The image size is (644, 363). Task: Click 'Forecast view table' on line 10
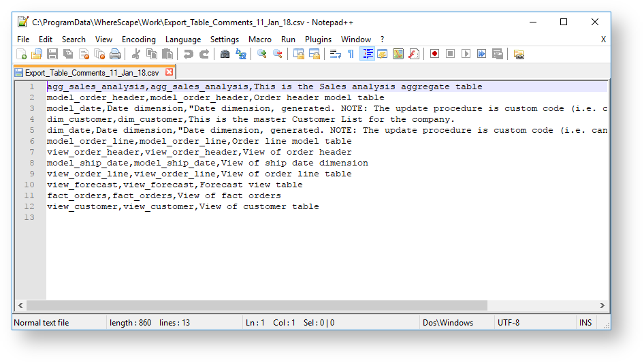click(251, 185)
